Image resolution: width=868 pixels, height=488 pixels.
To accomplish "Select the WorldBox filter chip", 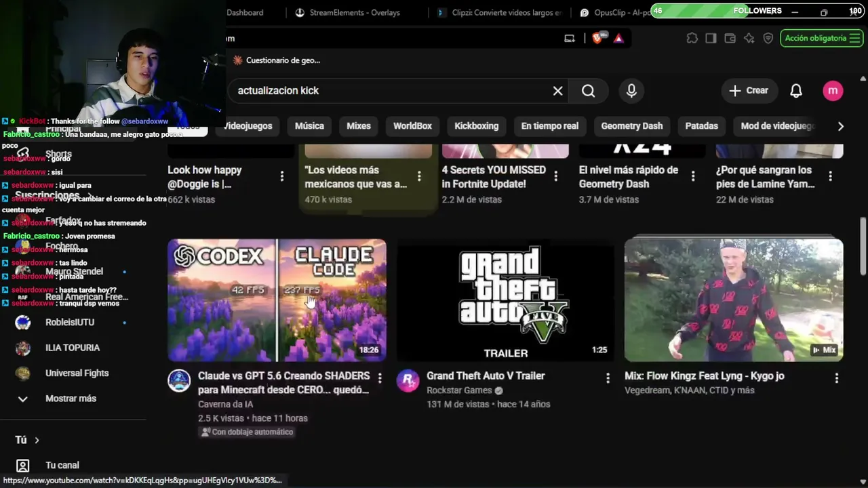I will tap(412, 126).
